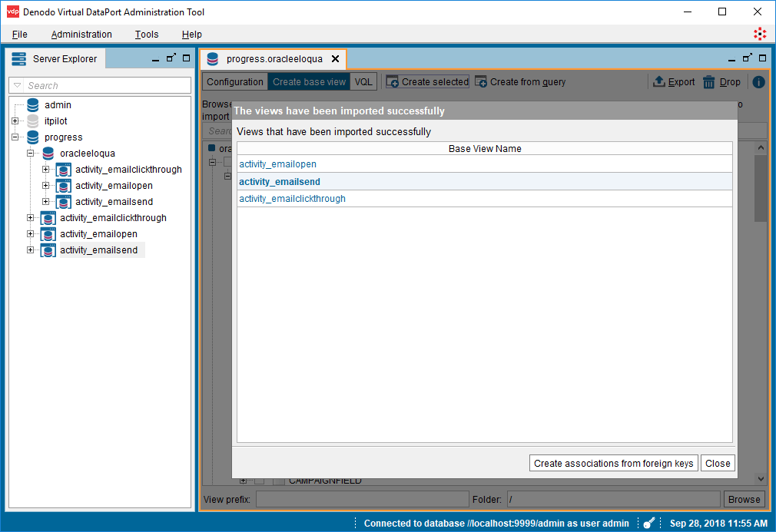The width and height of the screenshot is (776, 532).
Task: Click the vdp application icon in the title bar
Action: (x=13, y=12)
